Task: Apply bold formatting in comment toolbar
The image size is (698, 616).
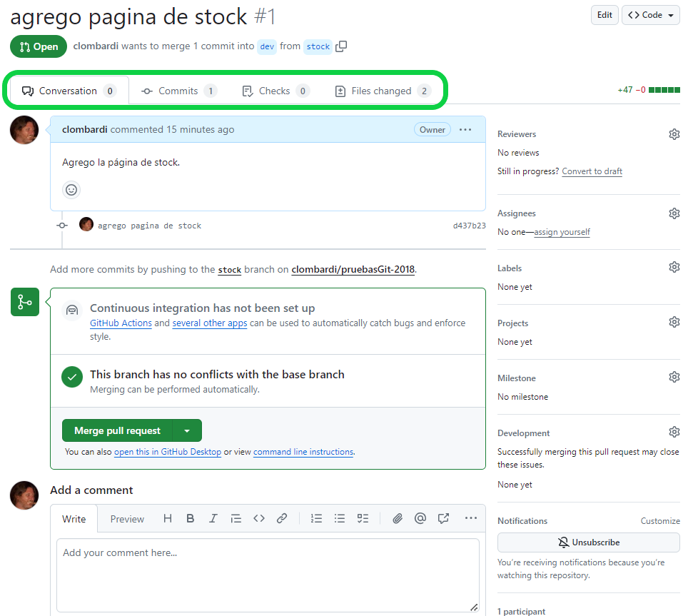Action: pos(191,519)
